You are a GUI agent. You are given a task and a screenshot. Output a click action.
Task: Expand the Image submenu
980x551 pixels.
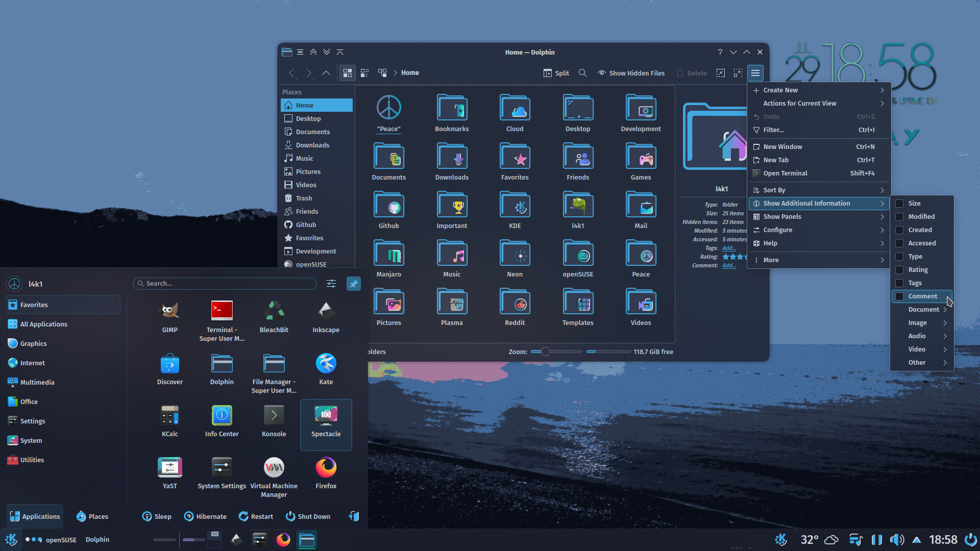click(922, 322)
